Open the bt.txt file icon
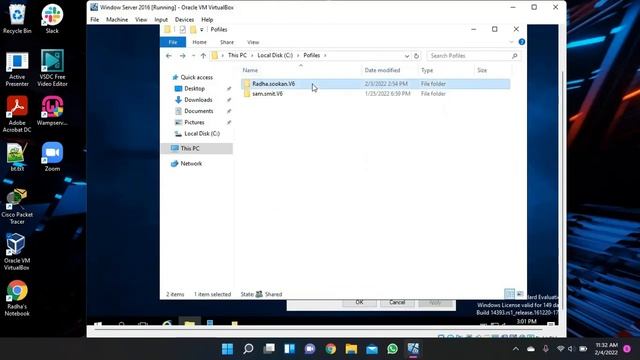Viewport: 640px width, 360px height. (x=17, y=157)
